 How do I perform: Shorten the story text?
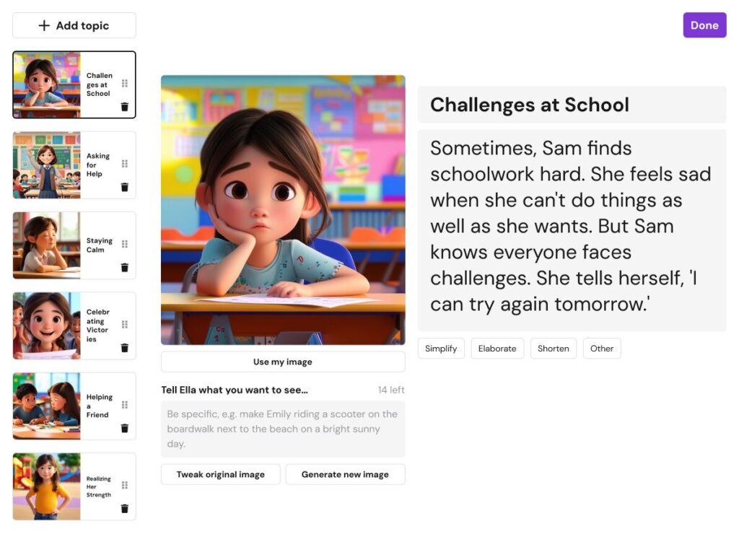point(553,349)
